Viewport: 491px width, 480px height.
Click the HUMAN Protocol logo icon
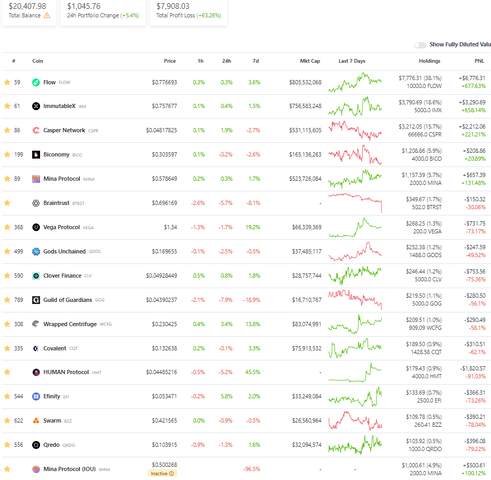pyautogui.click(x=36, y=372)
